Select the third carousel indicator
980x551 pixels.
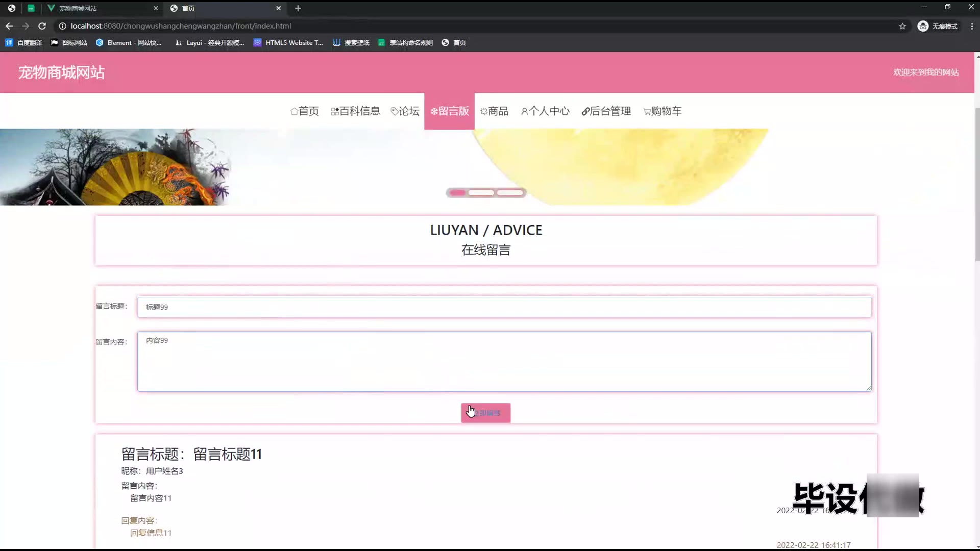[510, 193]
